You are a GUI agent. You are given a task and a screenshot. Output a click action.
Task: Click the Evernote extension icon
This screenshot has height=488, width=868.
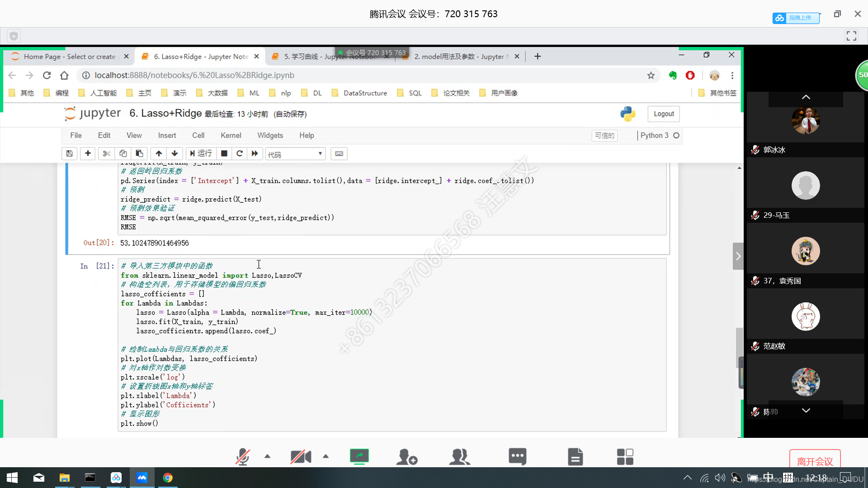coord(673,75)
